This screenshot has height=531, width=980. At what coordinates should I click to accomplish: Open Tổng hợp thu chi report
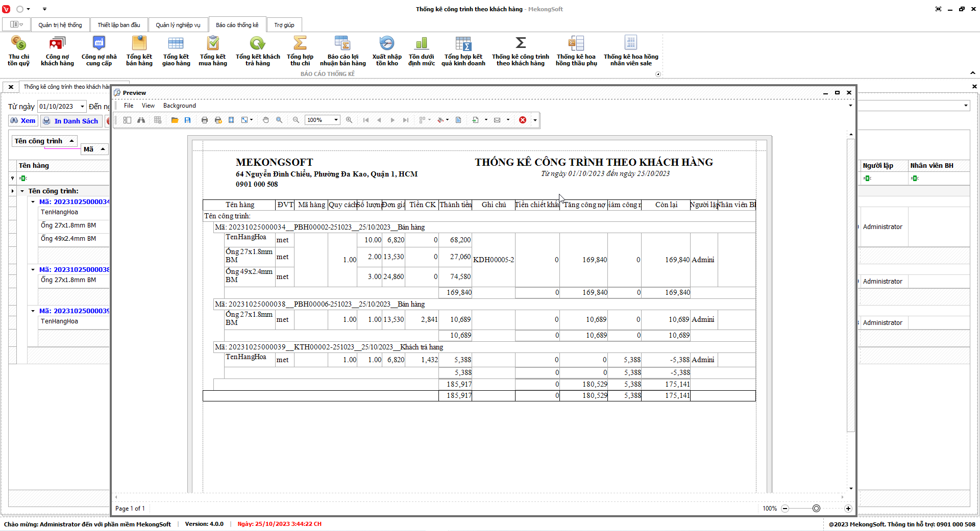[x=300, y=51]
